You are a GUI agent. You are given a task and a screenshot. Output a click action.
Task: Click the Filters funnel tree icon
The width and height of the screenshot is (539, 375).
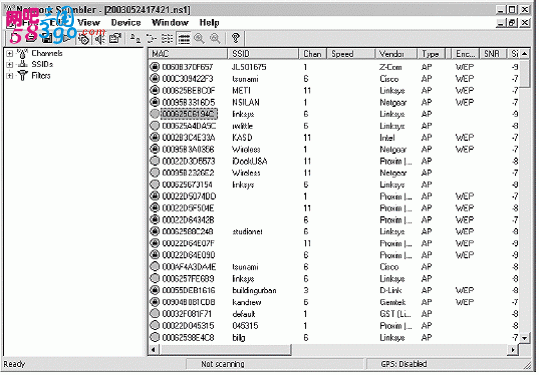[x=23, y=76]
